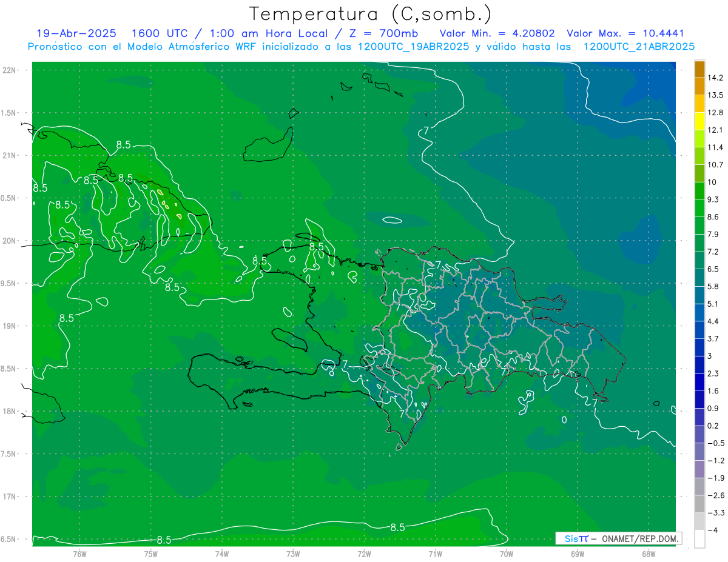Click legend value "6.5"
728x562 pixels.
(713, 269)
